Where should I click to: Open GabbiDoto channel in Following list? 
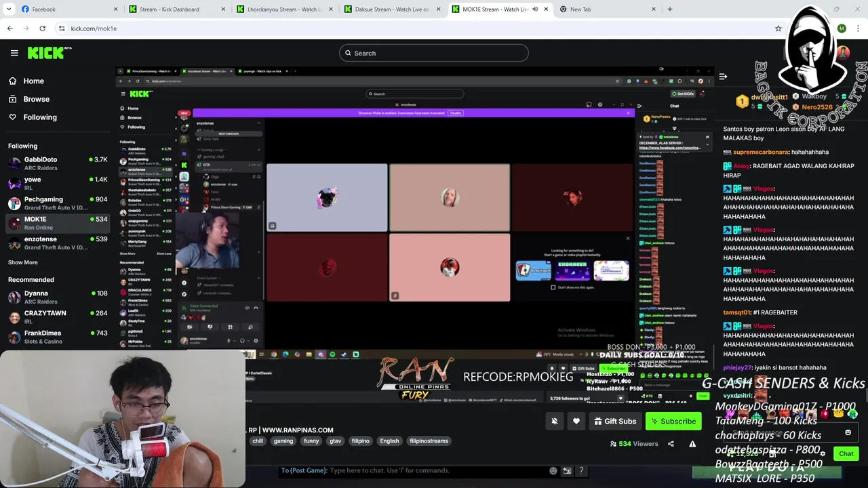click(58, 163)
